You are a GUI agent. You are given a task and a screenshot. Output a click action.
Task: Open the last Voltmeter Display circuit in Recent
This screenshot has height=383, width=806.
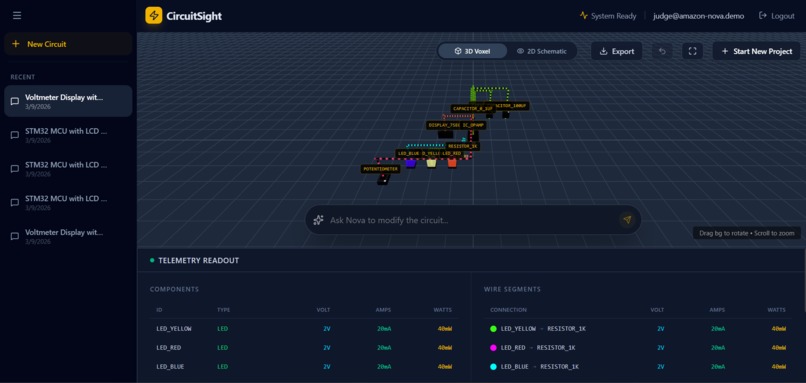(68, 236)
